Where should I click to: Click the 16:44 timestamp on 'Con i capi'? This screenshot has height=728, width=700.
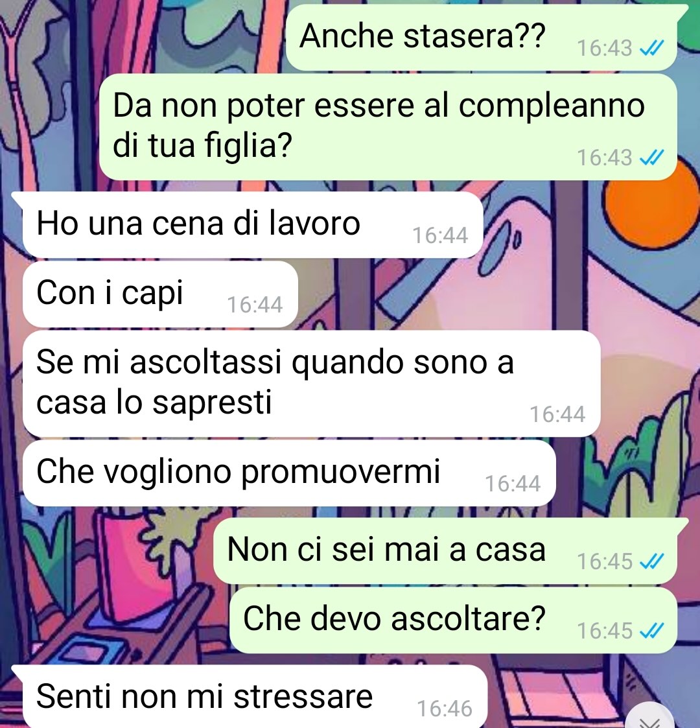255,305
